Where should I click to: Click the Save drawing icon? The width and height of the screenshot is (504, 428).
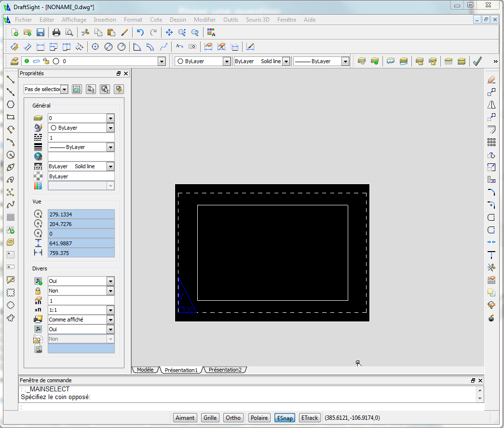[x=41, y=32]
